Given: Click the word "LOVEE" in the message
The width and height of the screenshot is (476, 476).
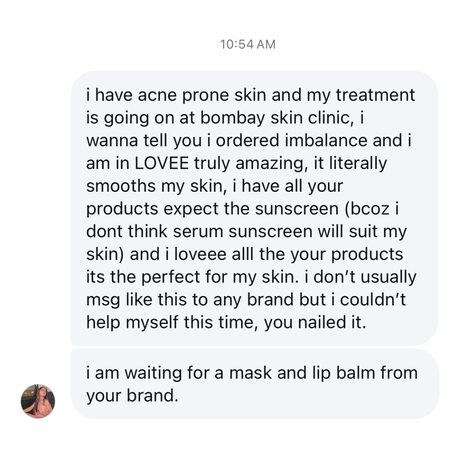Looking at the screenshot, I should click(162, 164).
